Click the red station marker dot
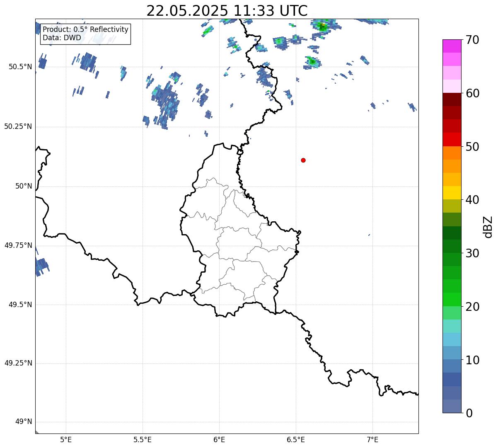498x448 pixels. (x=303, y=160)
